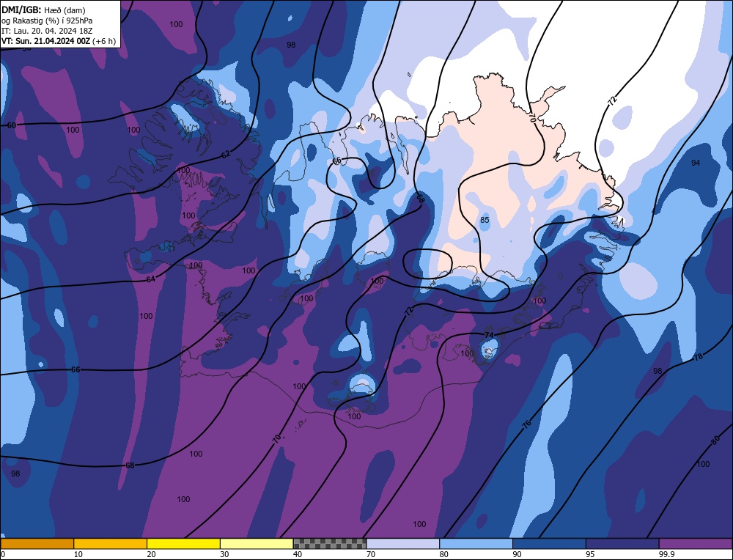Click the orange 10–20 legend swatch
This screenshot has height=560, width=733.
point(111,543)
